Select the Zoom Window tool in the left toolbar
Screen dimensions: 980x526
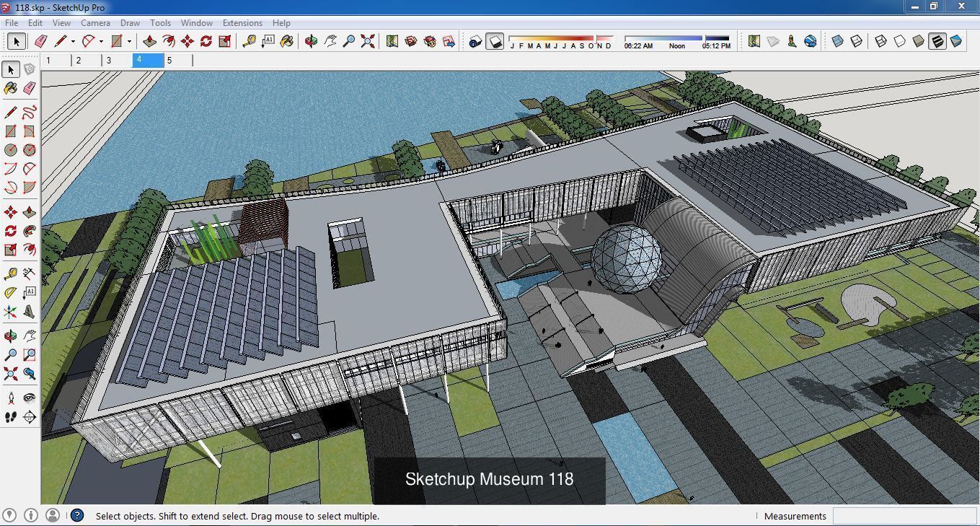(x=29, y=355)
